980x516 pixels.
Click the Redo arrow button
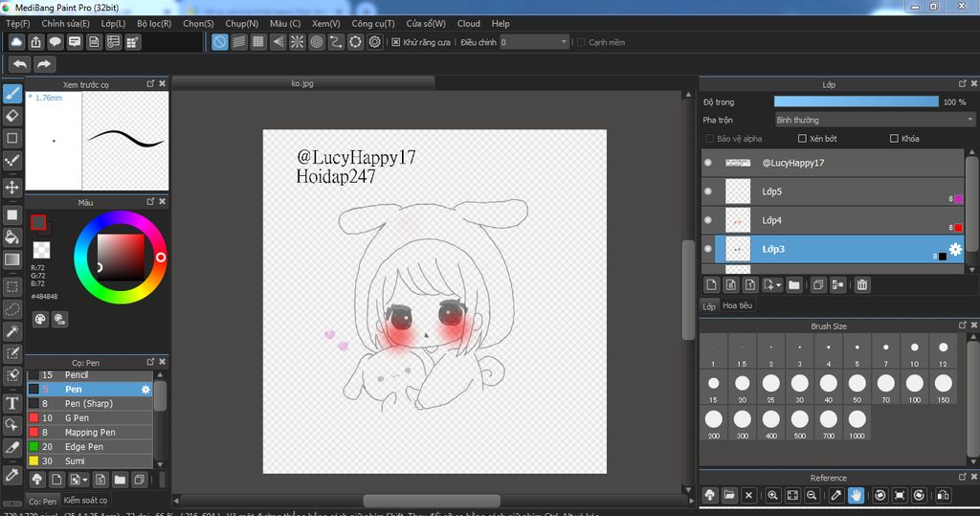click(x=44, y=64)
